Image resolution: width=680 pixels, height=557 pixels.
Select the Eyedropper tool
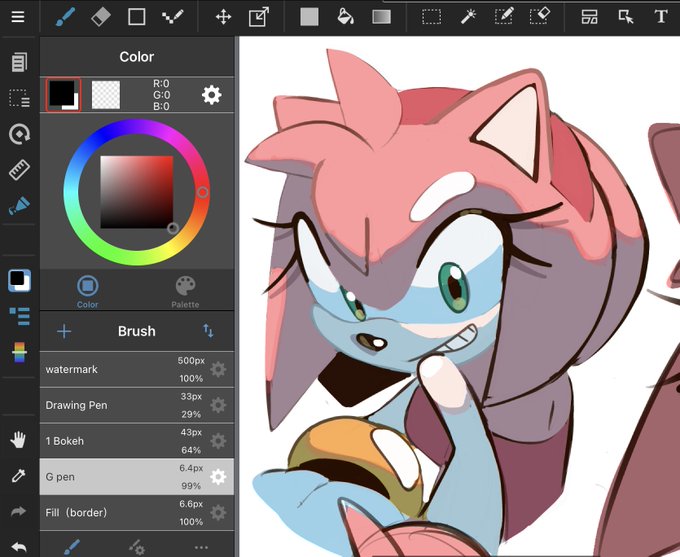18,476
